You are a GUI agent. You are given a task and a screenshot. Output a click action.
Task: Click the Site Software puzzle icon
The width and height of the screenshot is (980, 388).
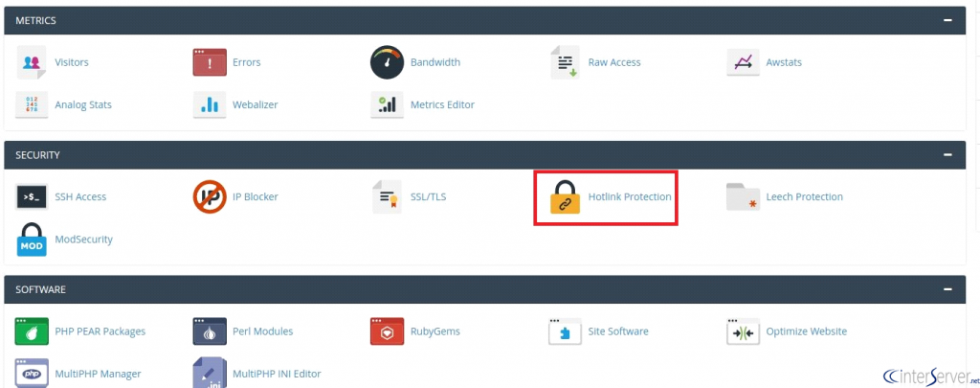click(x=565, y=331)
